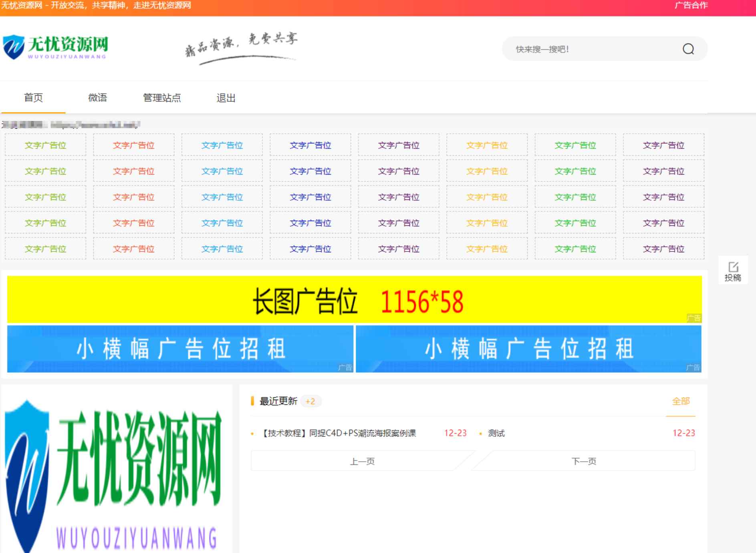The width and height of the screenshot is (756, 553).
Task: Click the 全部 filter link
Action: point(680,400)
